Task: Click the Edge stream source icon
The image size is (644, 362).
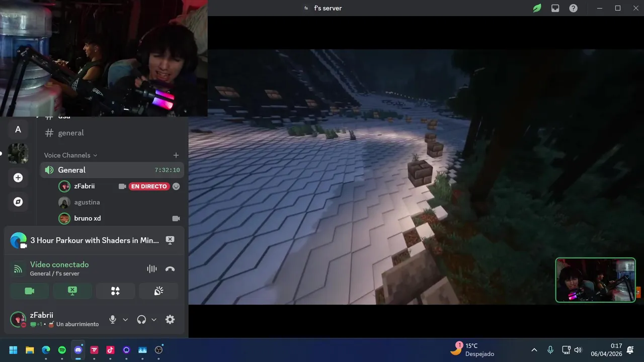Action: [x=19, y=240]
